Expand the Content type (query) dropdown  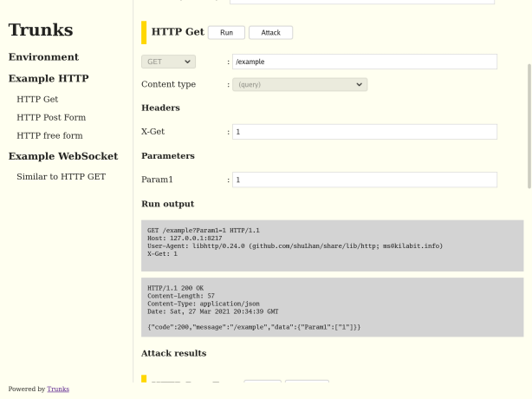pos(300,84)
